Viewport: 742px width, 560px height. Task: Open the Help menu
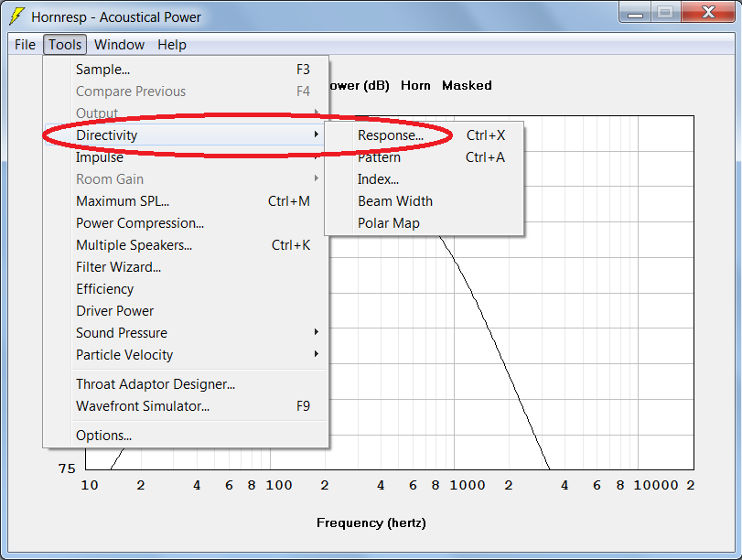pyautogui.click(x=172, y=45)
